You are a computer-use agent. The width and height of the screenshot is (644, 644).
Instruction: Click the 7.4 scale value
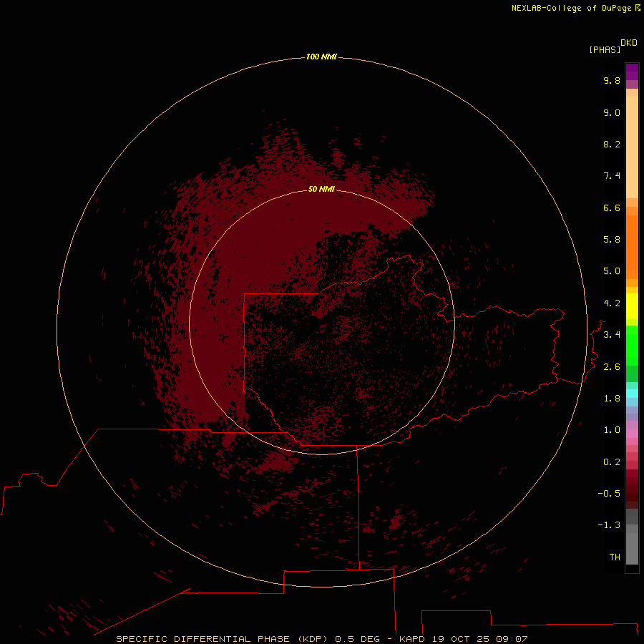pyautogui.click(x=612, y=176)
